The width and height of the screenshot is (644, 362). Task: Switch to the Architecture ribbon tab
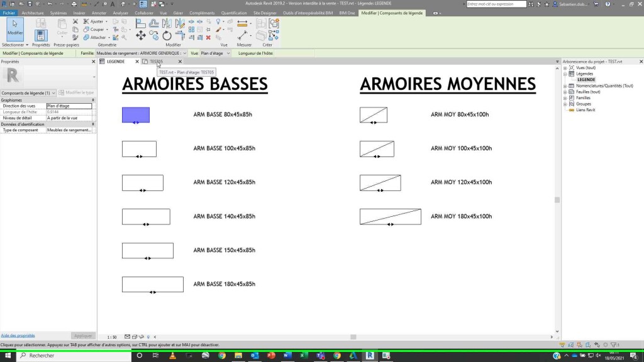pyautogui.click(x=33, y=13)
